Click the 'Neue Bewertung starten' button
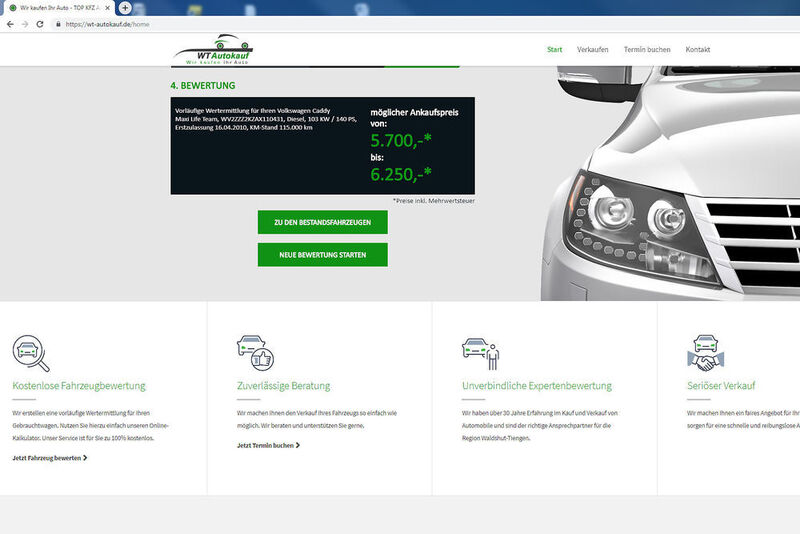 [x=322, y=255]
